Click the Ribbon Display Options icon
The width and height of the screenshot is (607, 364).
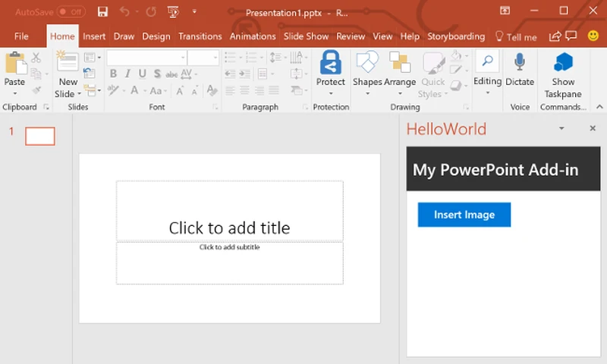coord(505,11)
